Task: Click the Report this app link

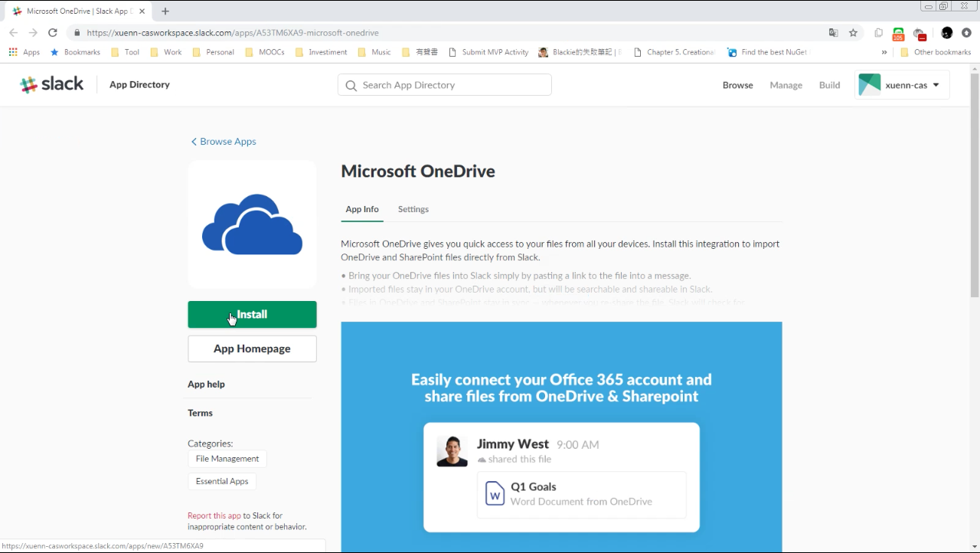Action: pyautogui.click(x=214, y=515)
